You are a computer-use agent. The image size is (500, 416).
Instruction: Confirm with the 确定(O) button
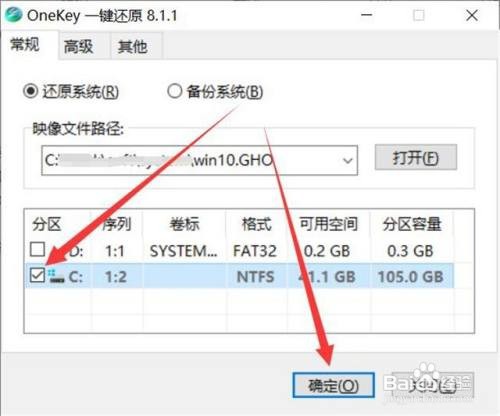pyautogui.click(x=334, y=385)
